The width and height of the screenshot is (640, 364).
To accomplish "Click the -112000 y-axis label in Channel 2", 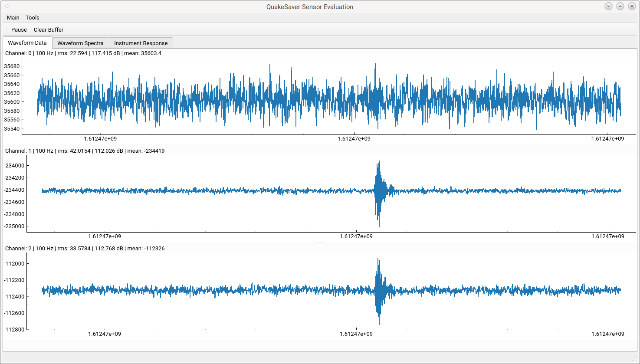I will pos(14,264).
